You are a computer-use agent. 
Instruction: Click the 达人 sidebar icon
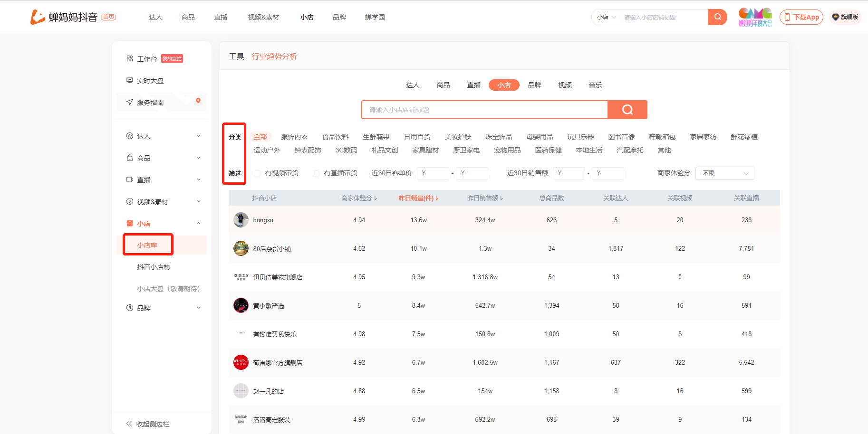coord(129,136)
